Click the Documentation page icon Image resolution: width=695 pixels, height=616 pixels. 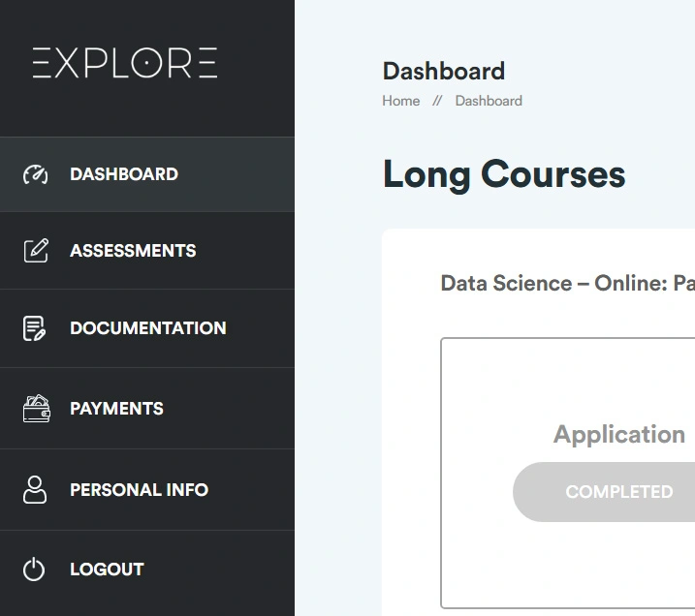(x=35, y=328)
